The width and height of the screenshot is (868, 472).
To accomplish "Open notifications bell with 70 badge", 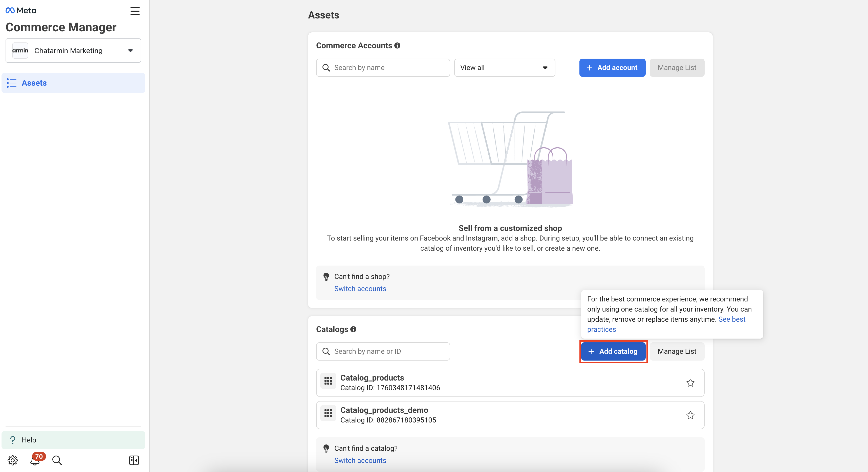I will coord(35,460).
